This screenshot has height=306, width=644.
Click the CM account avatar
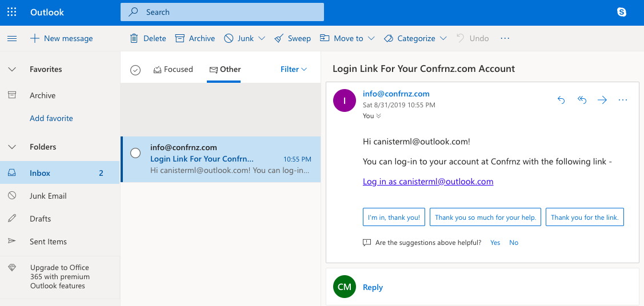[344, 287]
